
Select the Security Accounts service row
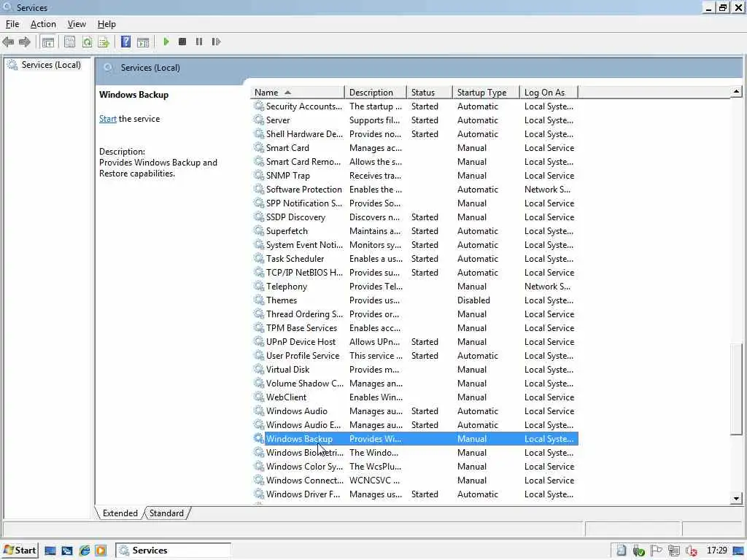click(415, 106)
